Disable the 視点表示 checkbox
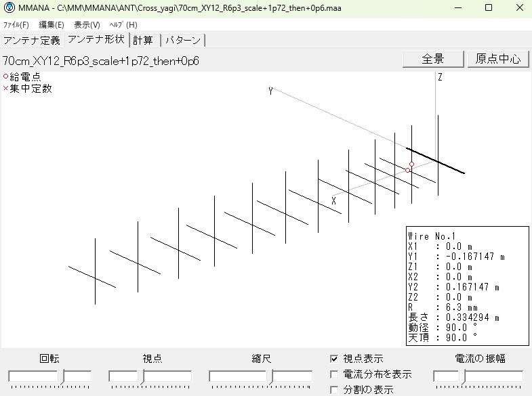Image resolution: width=532 pixels, height=396 pixels. (334, 359)
